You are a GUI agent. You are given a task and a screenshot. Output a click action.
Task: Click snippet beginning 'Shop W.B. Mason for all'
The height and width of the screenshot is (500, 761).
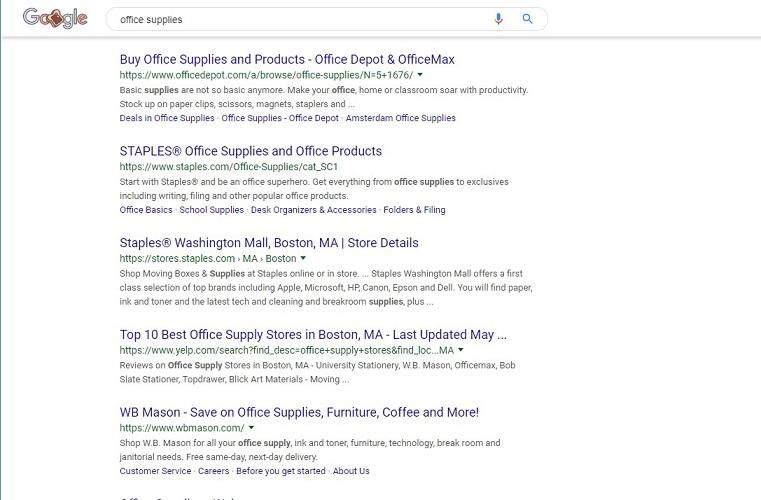(x=310, y=450)
